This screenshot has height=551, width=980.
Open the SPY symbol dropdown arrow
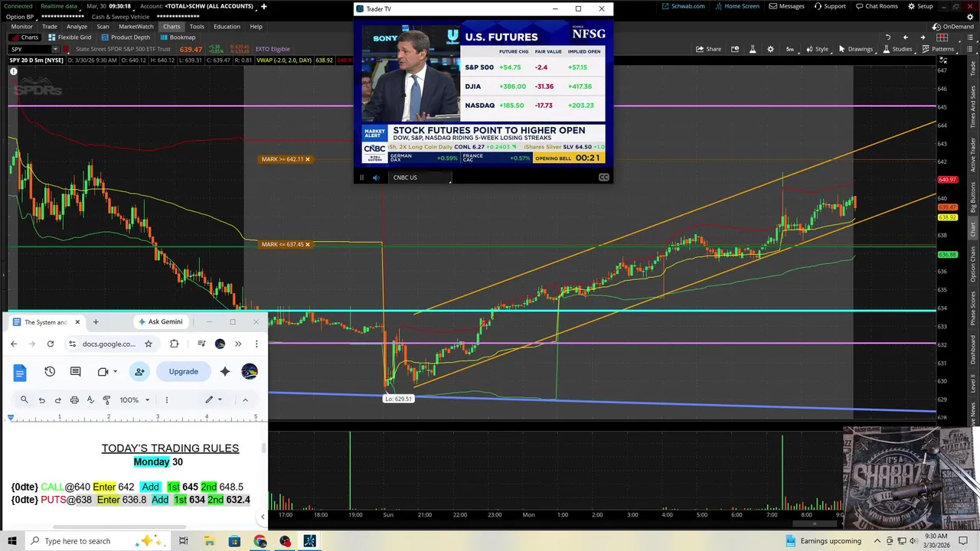[54, 49]
